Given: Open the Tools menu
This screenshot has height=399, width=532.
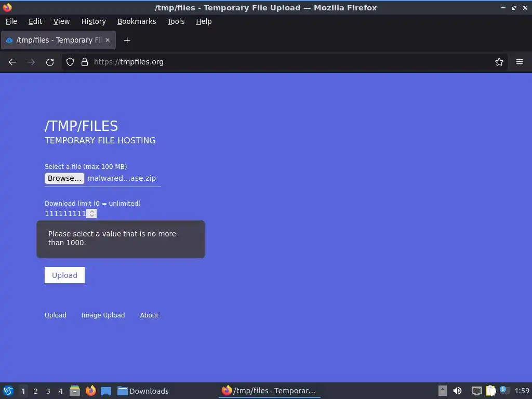Looking at the screenshot, I should click(x=176, y=21).
